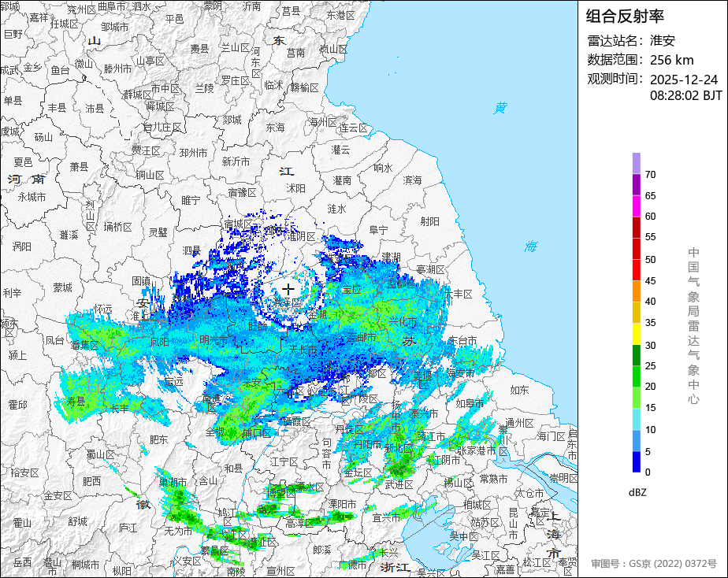Click the vertical 中国气象局雷达气象中心 credit text
The width and height of the screenshot is (728, 578).
point(693,326)
